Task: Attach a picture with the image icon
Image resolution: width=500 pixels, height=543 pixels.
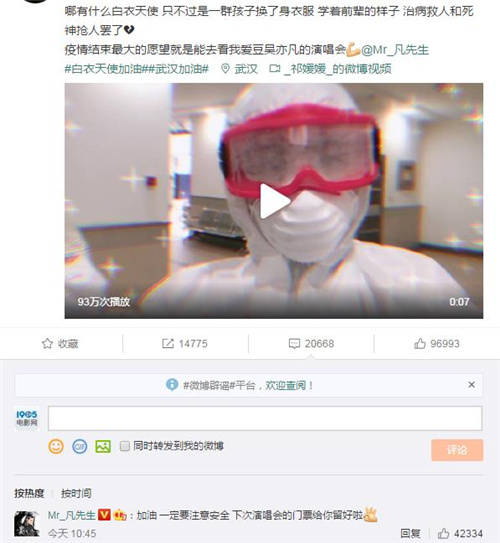Action: 103,446
